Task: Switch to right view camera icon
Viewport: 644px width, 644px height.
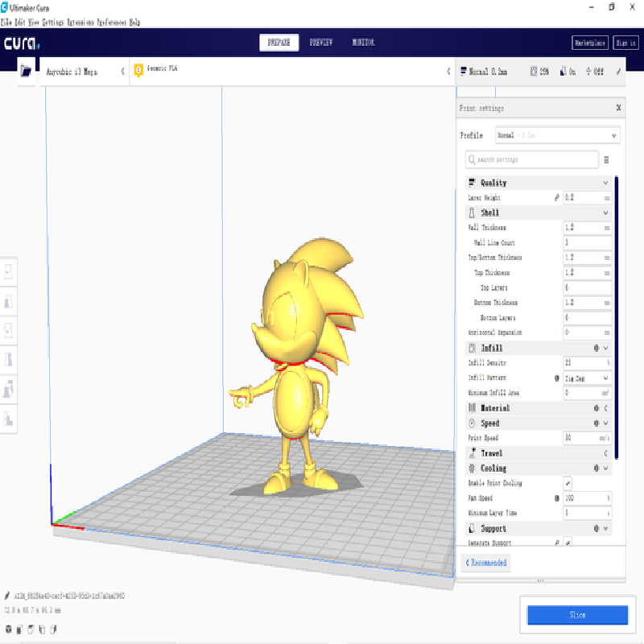Action: (x=53, y=629)
